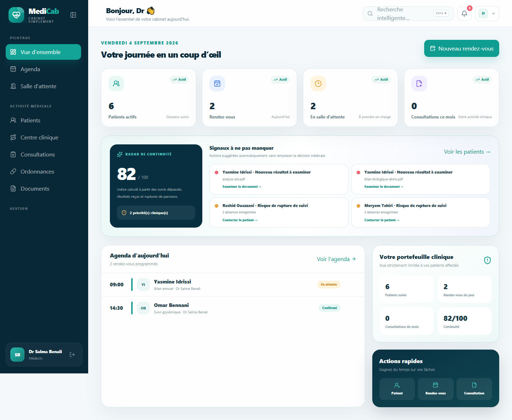Click the 82/100 Continuité tile
The width and height of the screenshot is (512, 420).
point(465,321)
